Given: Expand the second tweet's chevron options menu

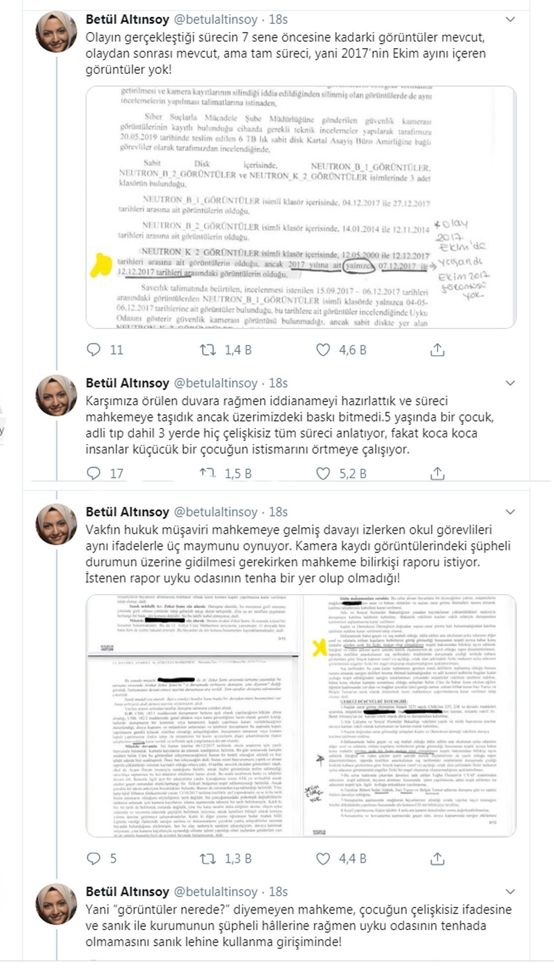Looking at the screenshot, I should pyautogui.click(x=510, y=383).
